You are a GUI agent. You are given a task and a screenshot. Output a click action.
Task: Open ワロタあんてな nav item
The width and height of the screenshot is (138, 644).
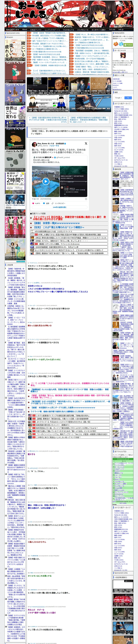(68, 30)
